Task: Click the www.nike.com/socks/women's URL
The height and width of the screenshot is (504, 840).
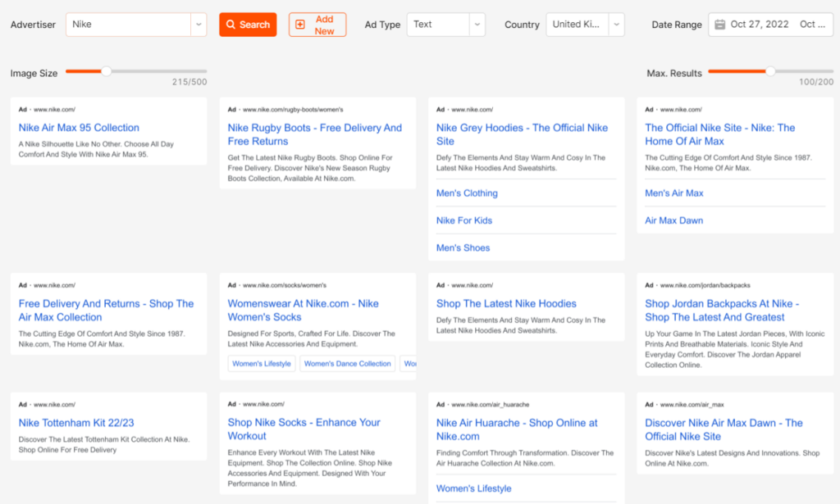Action: click(x=284, y=285)
